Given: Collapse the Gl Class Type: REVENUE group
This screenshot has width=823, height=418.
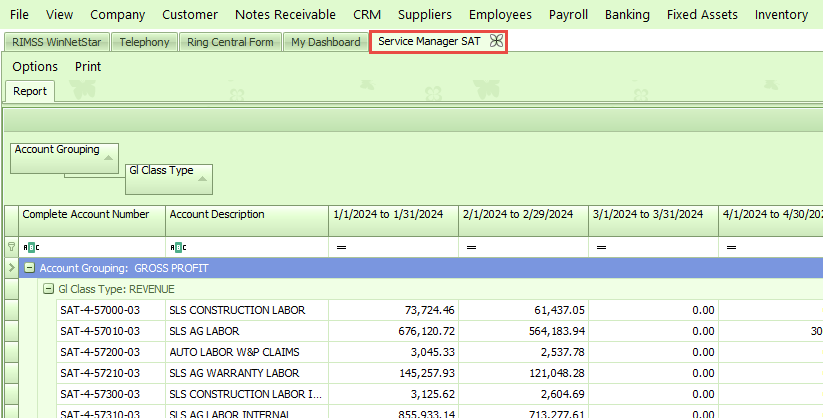Looking at the screenshot, I should (48, 289).
